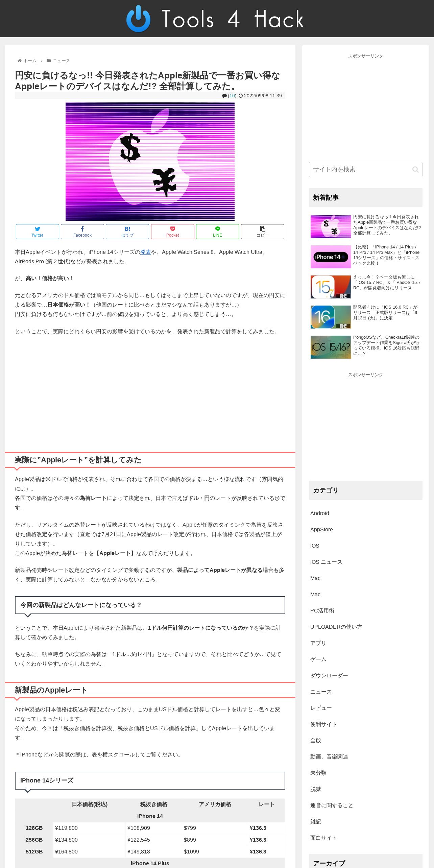Follow the 発表 link in the article
Viewport: 434px width, 868px height.
[x=146, y=252]
